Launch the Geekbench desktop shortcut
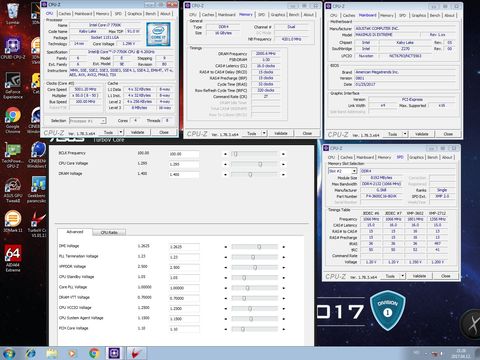Viewport: 480px width, 360px height. (x=37, y=190)
